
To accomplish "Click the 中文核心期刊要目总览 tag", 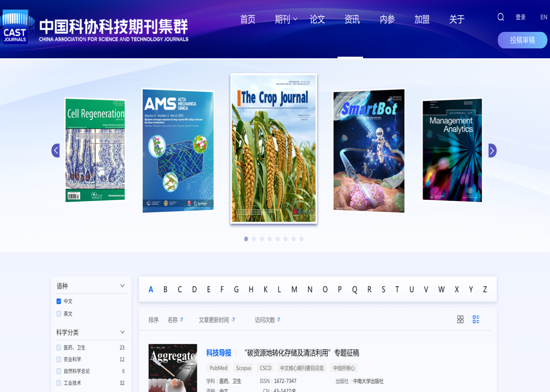I will pyautogui.click(x=302, y=368).
